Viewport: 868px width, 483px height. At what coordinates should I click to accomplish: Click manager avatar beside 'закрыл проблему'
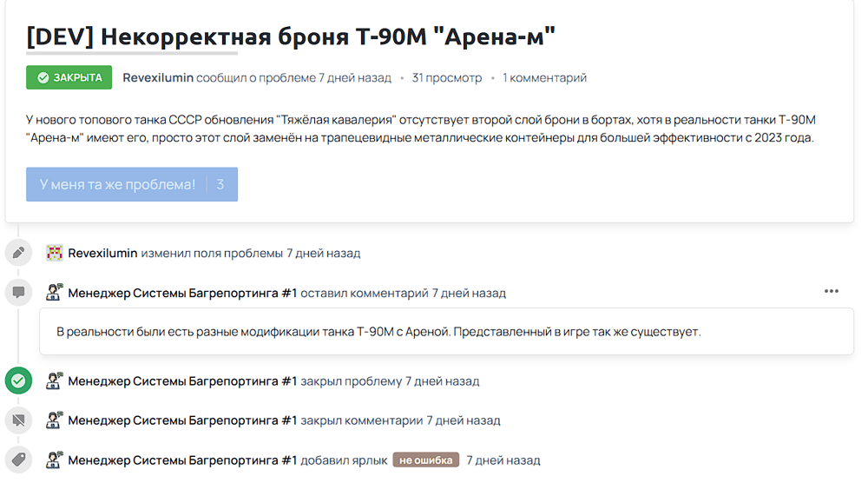(54, 380)
